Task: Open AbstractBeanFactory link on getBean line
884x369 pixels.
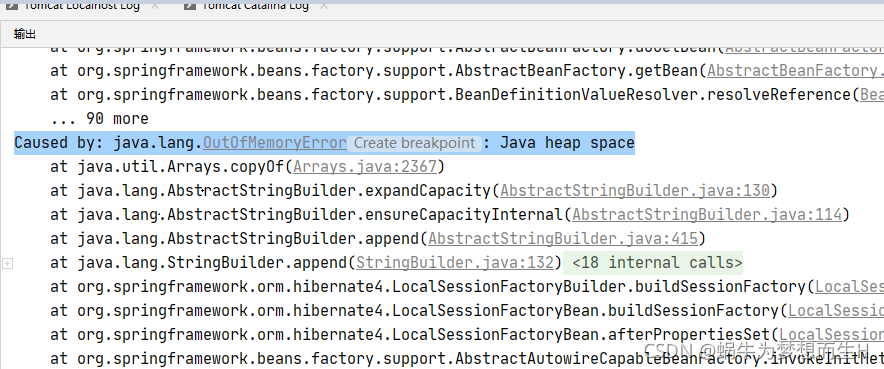Action: pos(795,71)
